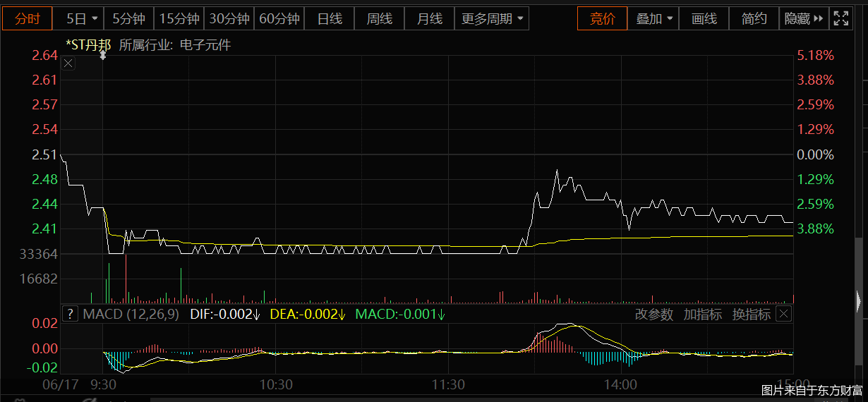Click the up-down arrow marker near 9:30

click(102, 54)
